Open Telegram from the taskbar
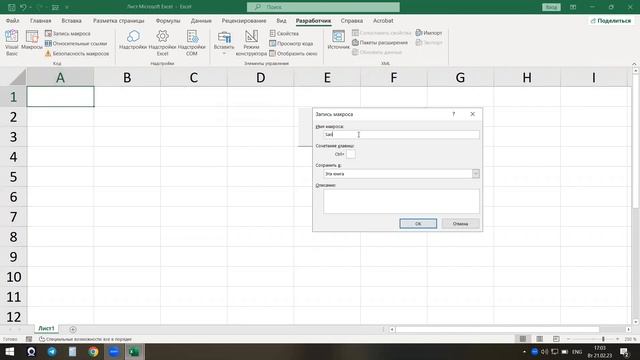 [52, 351]
